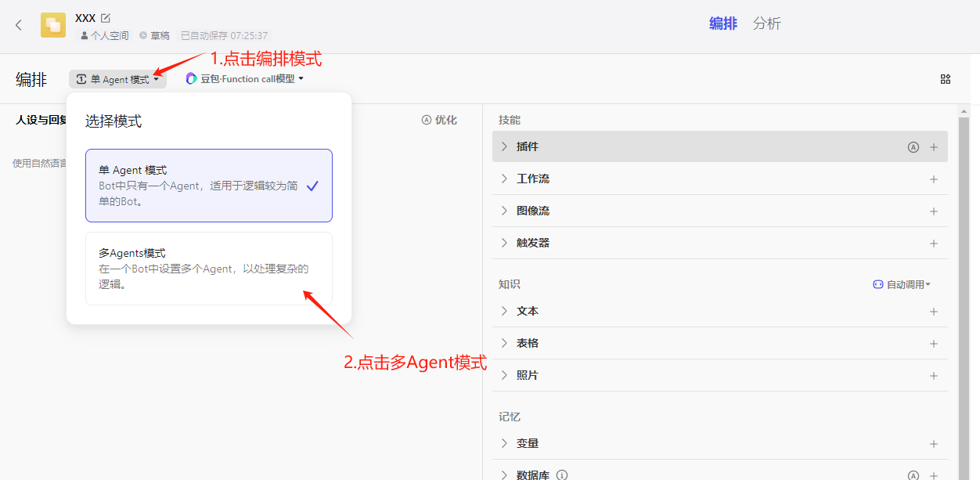
Task: Expand the 文本 section
Action: (504, 311)
